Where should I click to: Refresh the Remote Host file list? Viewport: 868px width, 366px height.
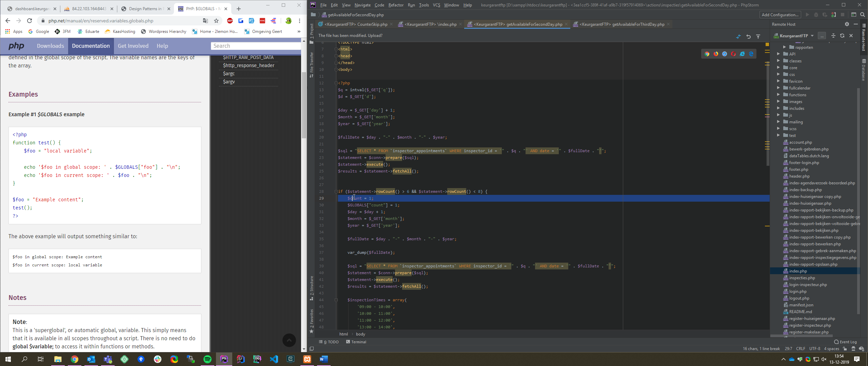coord(842,36)
